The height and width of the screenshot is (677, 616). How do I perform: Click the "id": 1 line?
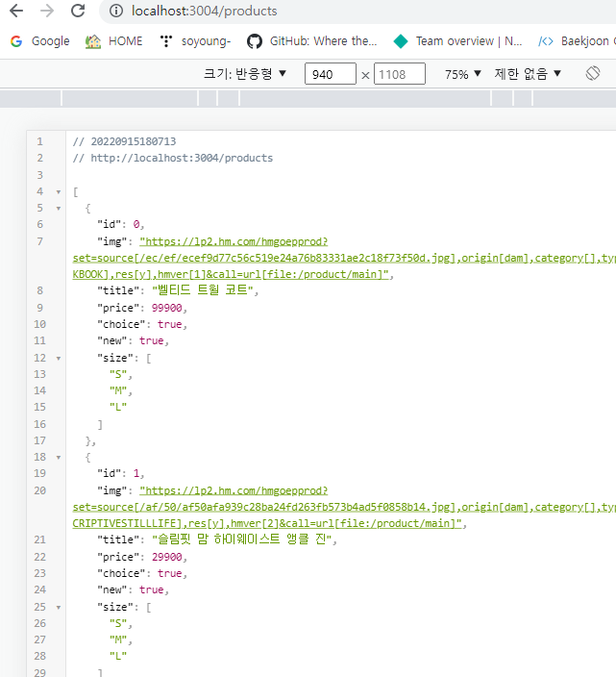coord(120,474)
